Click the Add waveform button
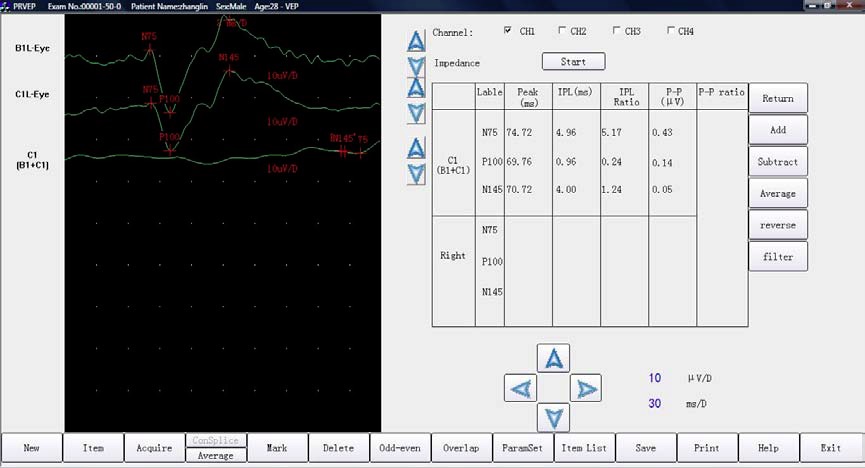Image resolution: width=865 pixels, height=468 pixels. pyautogui.click(x=778, y=130)
